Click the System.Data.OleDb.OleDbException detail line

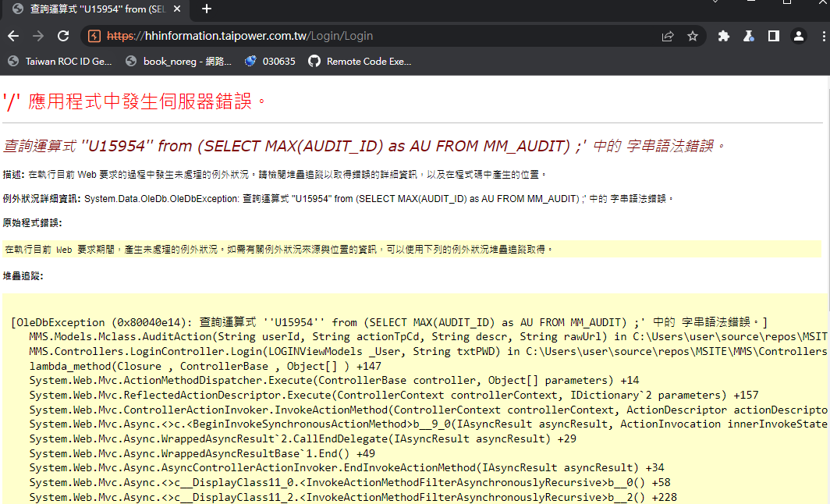[339, 198]
